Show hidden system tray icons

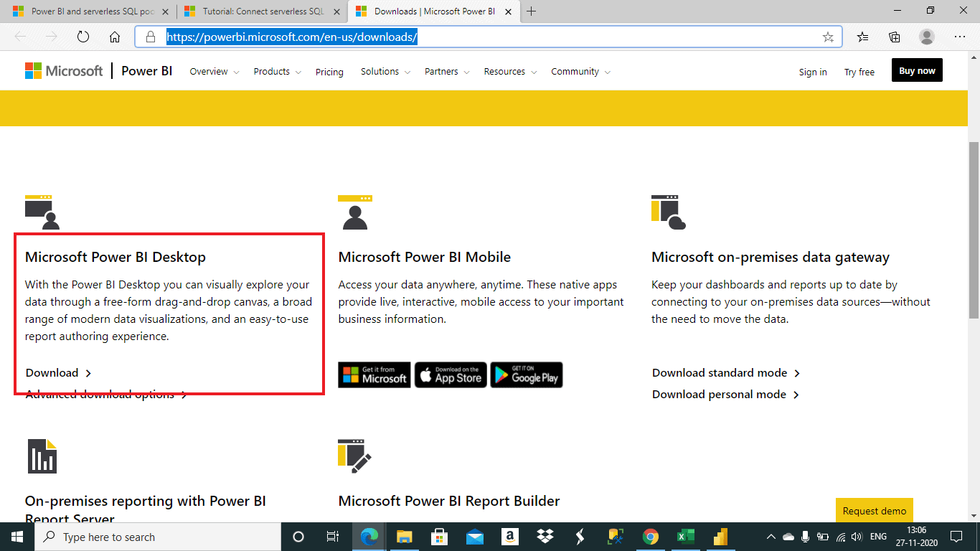pos(771,537)
